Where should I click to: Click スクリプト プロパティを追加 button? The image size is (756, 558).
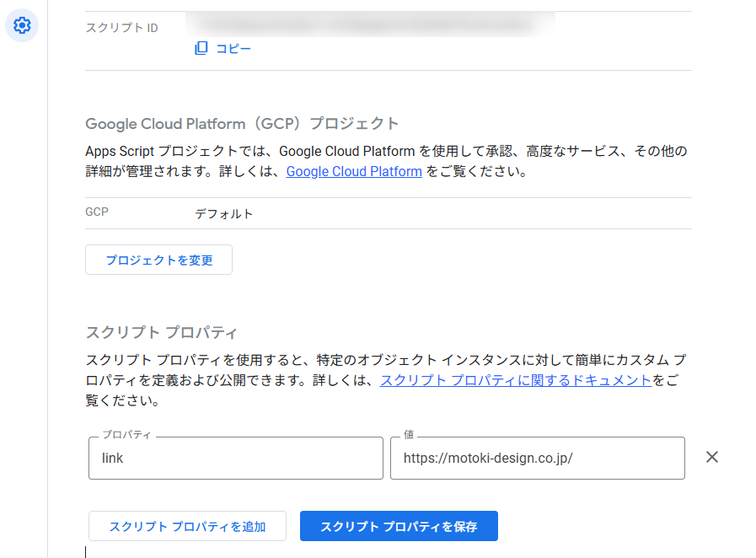(x=187, y=527)
